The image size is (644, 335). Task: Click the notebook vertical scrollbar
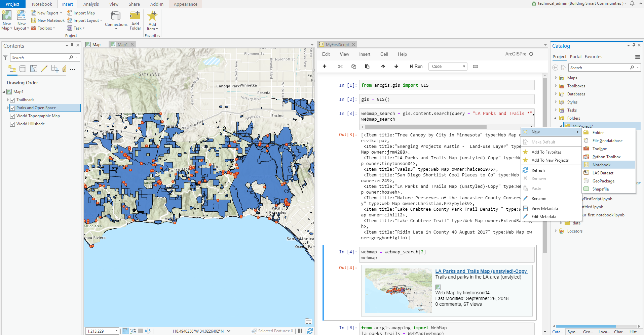(545, 165)
